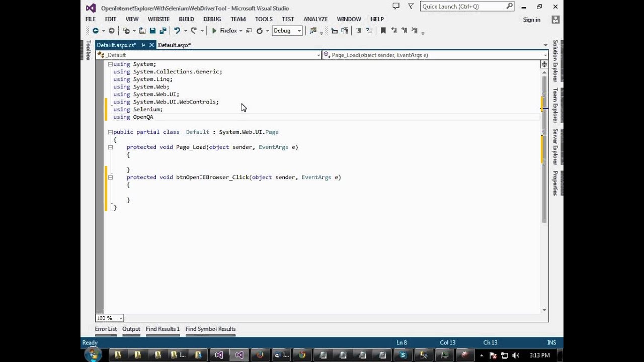The height and width of the screenshot is (362, 644).
Task: Open the ANALYZE menu
Action: (x=315, y=19)
